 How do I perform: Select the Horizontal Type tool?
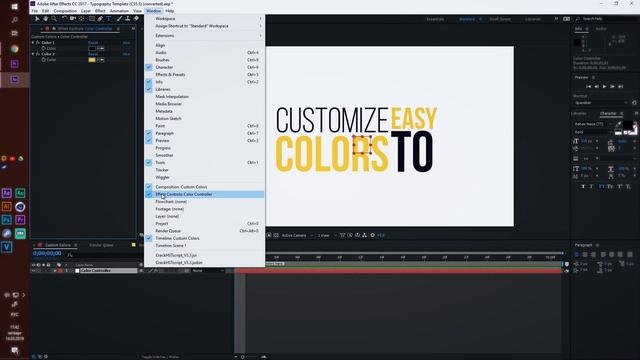pyautogui.click(x=109, y=19)
